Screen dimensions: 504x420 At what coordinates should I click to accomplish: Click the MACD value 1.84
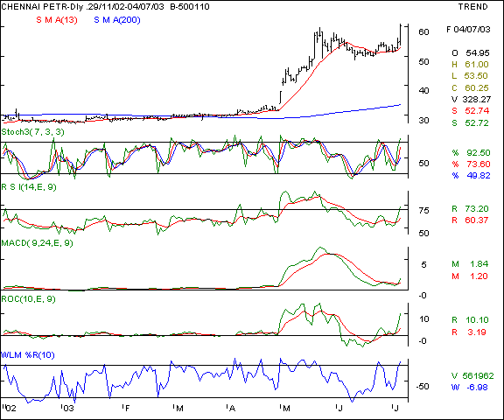(x=479, y=264)
